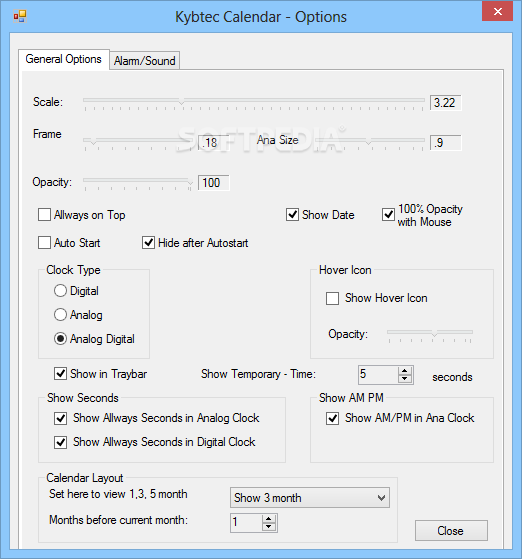Click the 'Calendar Layout' group label
Image resolution: width=522 pixels, height=559 pixels.
click(85, 478)
